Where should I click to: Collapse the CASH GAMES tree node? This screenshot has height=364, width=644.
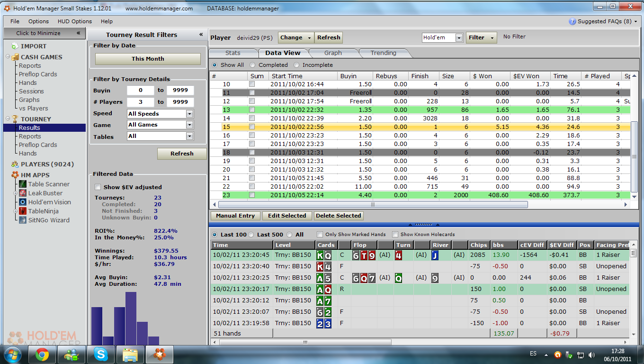coord(8,57)
